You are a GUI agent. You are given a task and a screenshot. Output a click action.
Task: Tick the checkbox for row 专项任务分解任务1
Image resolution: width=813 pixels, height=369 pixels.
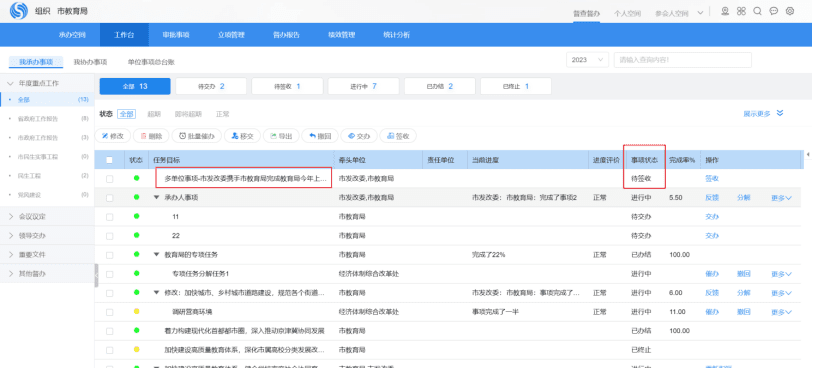pyautogui.click(x=109, y=274)
